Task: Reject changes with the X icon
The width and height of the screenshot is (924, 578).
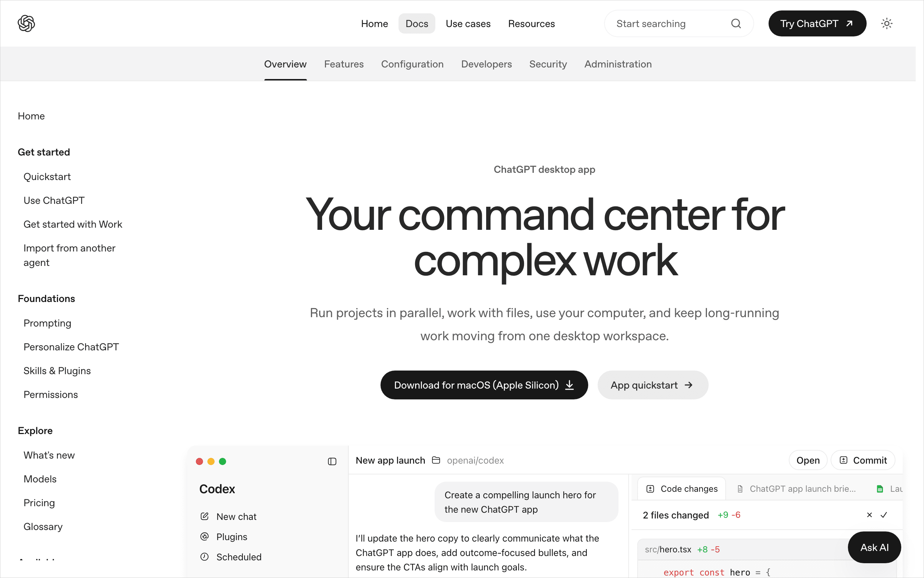Action: tap(869, 515)
